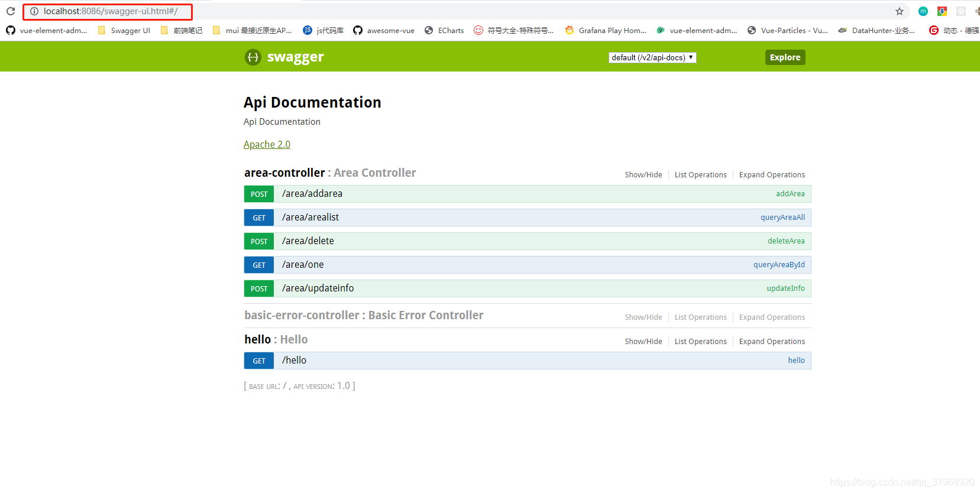Open the Apache 2.0 license link

267,144
